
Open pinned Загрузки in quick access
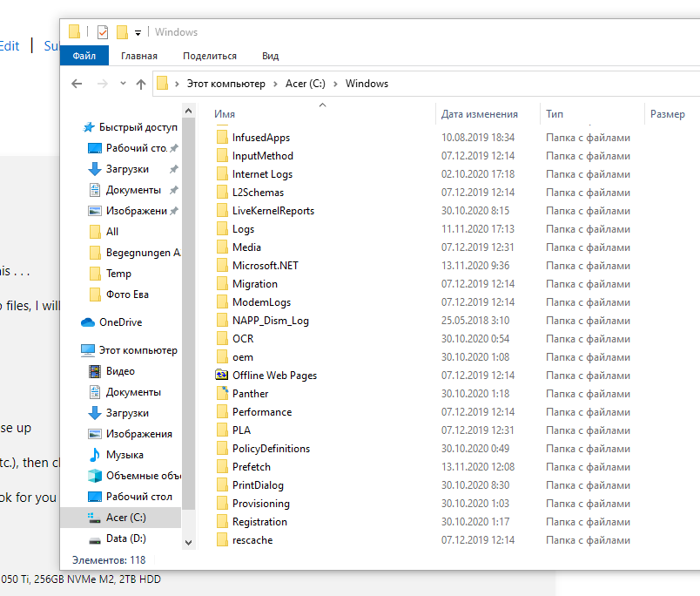coord(133,169)
